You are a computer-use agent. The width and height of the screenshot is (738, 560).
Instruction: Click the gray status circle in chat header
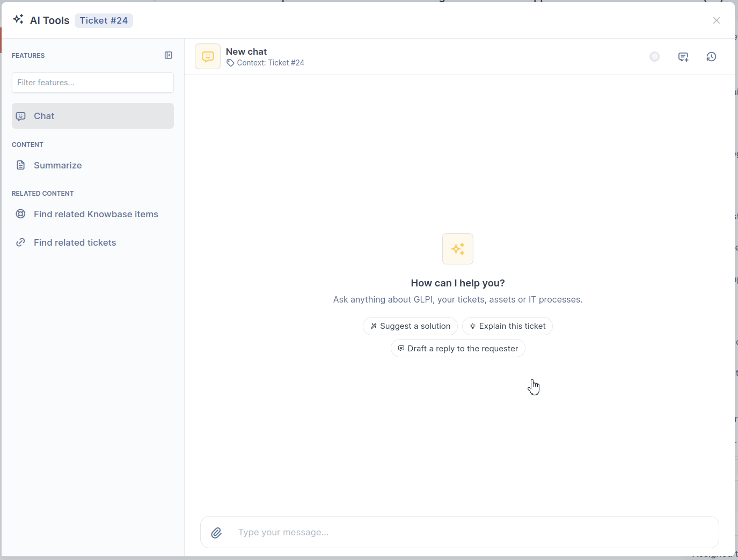click(654, 57)
